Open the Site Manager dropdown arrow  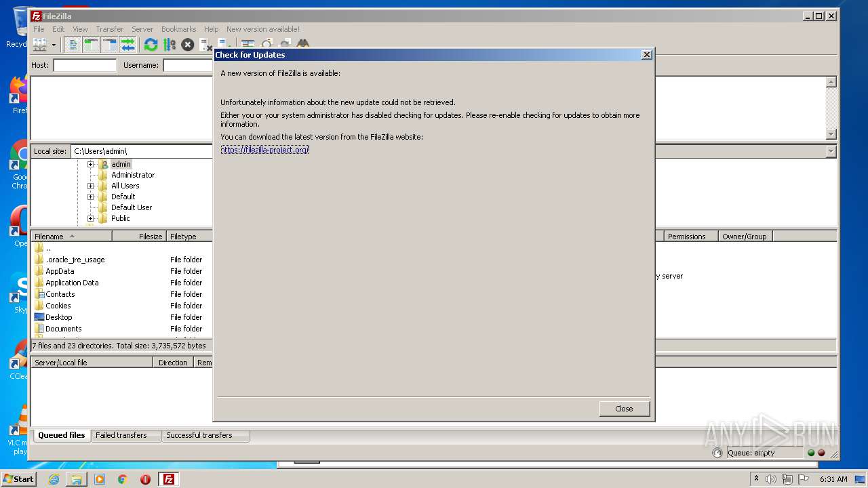tap(54, 45)
